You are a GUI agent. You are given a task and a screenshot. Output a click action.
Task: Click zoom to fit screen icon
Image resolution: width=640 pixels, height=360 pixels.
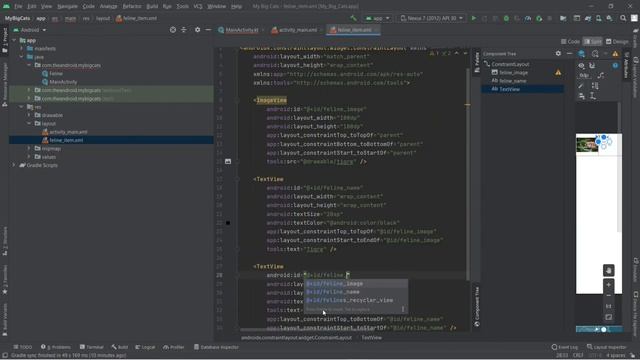(x=609, y=317)
